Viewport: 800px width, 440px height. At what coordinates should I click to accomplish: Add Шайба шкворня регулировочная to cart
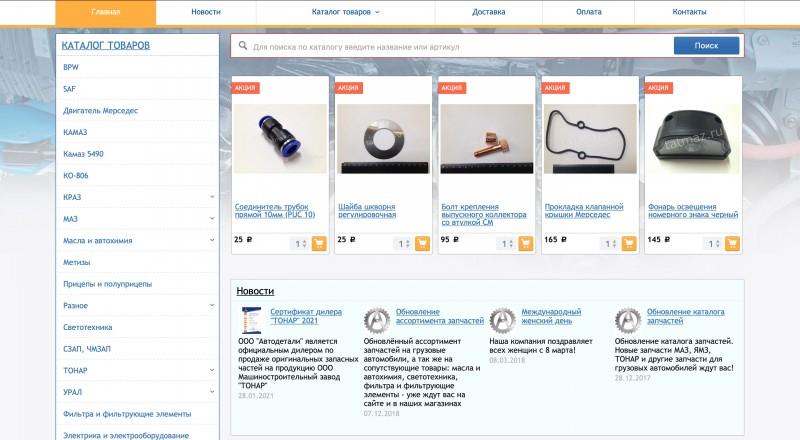(422, 244)
